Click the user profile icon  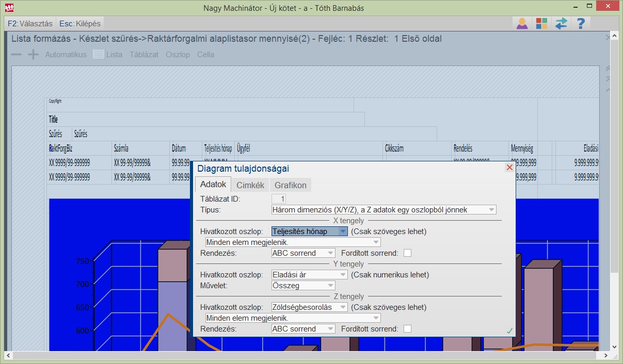coord(522,24)
